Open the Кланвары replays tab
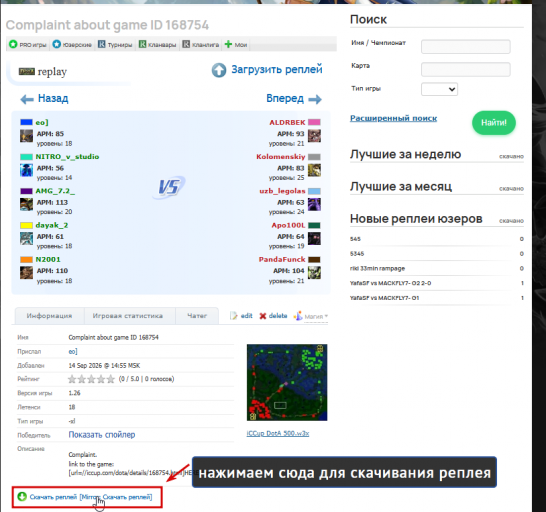The width and height of the screenshot is (546, 512). (x=157, y=45)
